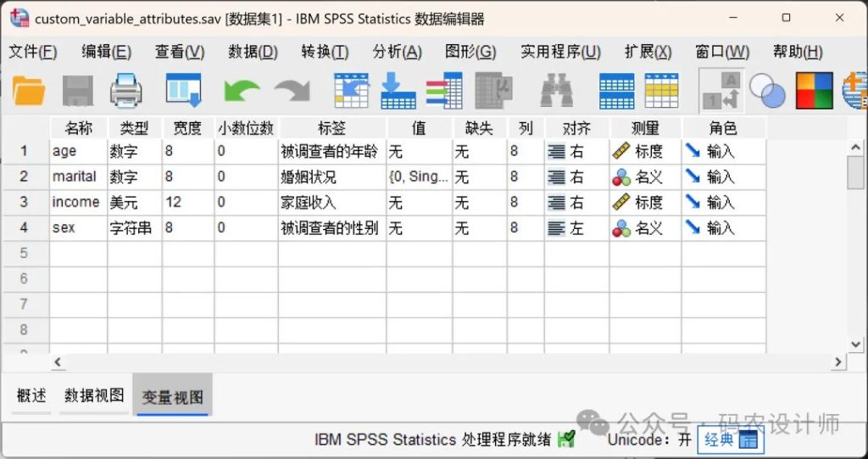Click the Open data document folder icon

29,90
